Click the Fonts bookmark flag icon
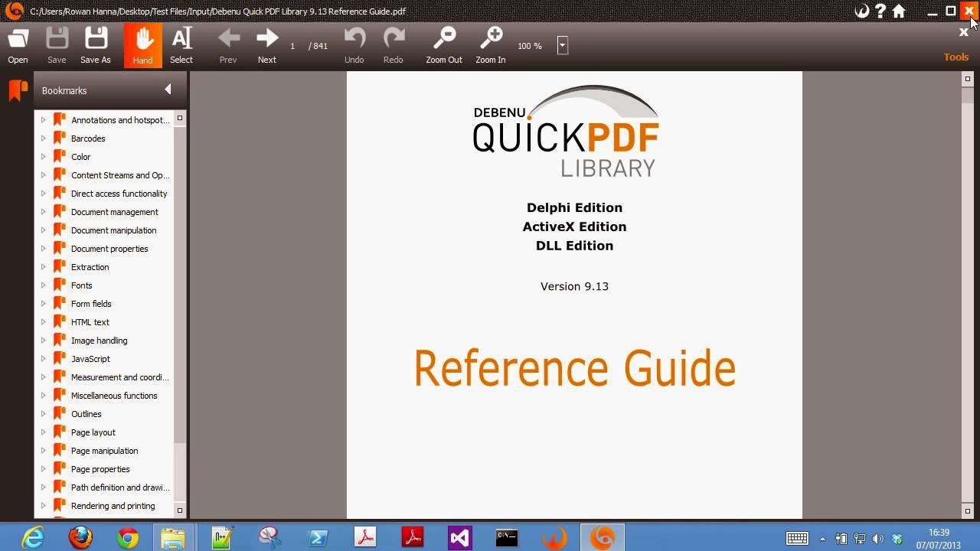 tap(59, 285)
